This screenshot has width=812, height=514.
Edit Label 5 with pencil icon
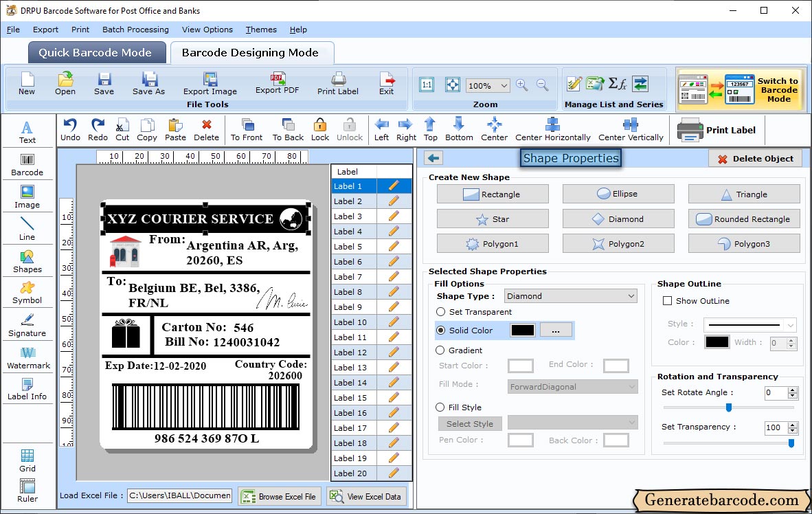coord(394,246)
